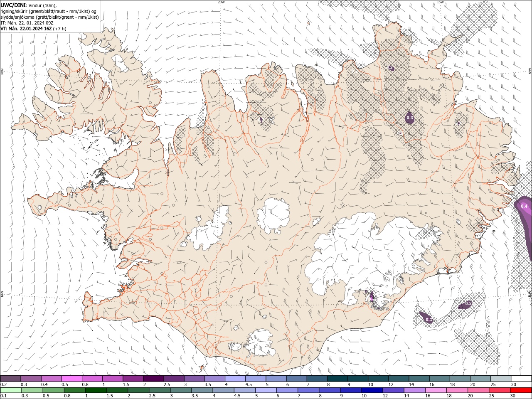Image resolution: width=532 pixels, height=399 pixels.
Task: Click lower legend value label '0.1'
Action: 3,396
